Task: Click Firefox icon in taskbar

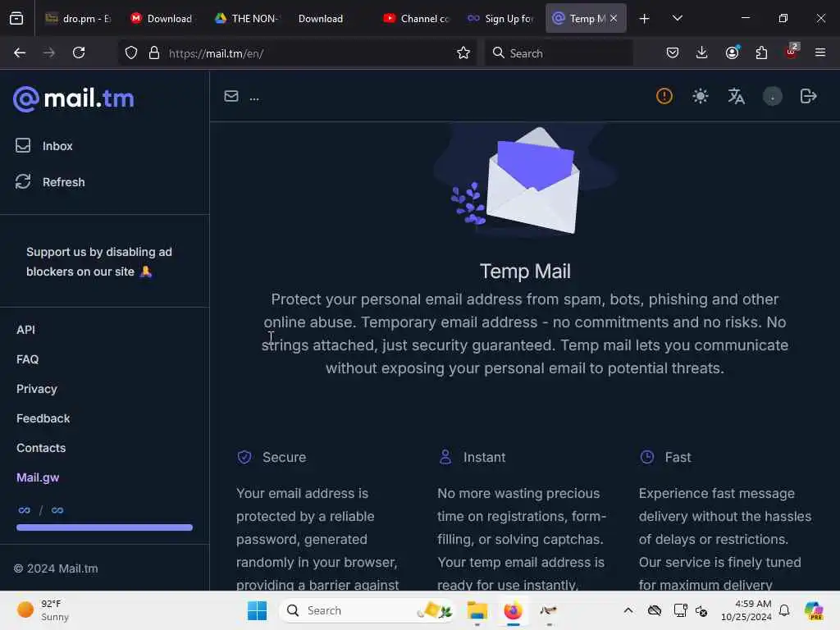Action: point(513,610)
